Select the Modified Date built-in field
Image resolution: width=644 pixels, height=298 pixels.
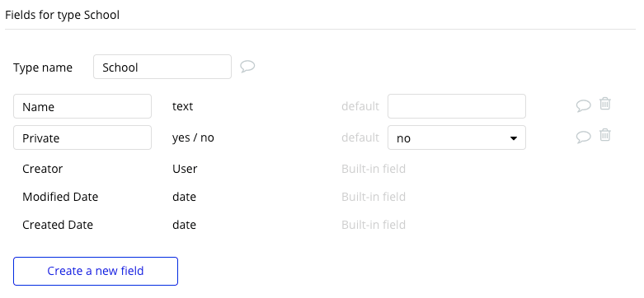coord(60,197)
